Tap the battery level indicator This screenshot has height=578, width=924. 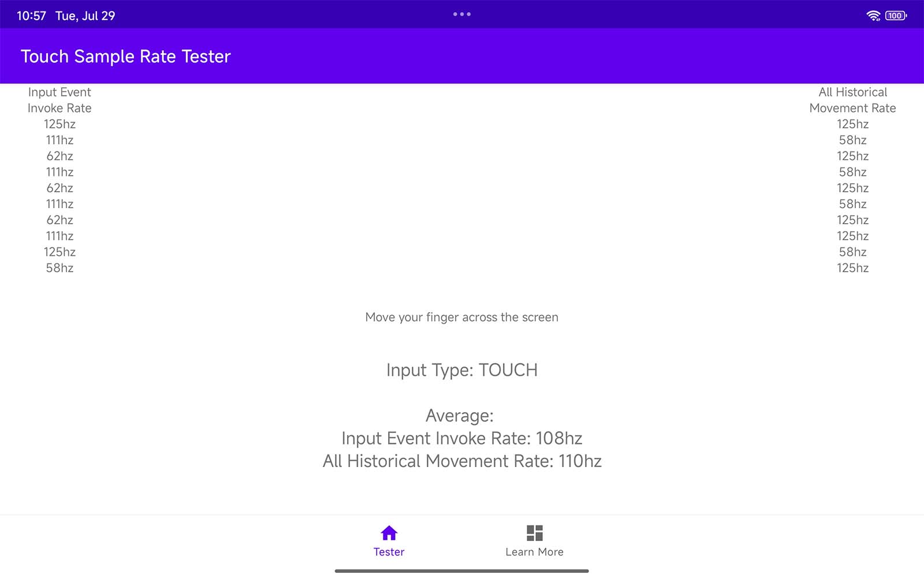point(895,16)
